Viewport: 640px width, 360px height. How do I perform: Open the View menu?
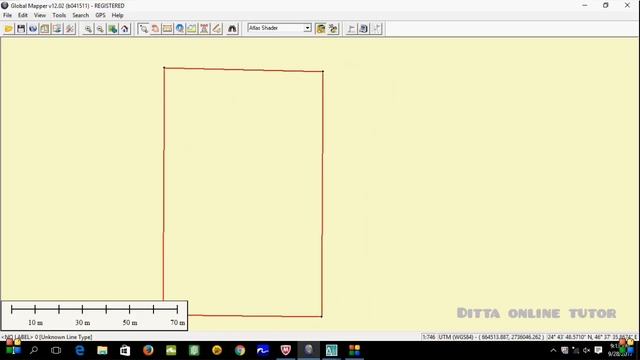coord(40,15)
